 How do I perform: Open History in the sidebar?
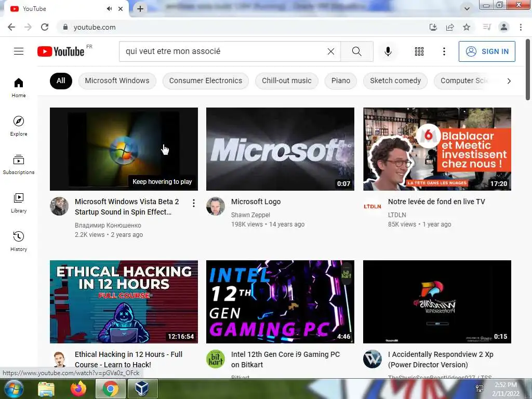19,241
